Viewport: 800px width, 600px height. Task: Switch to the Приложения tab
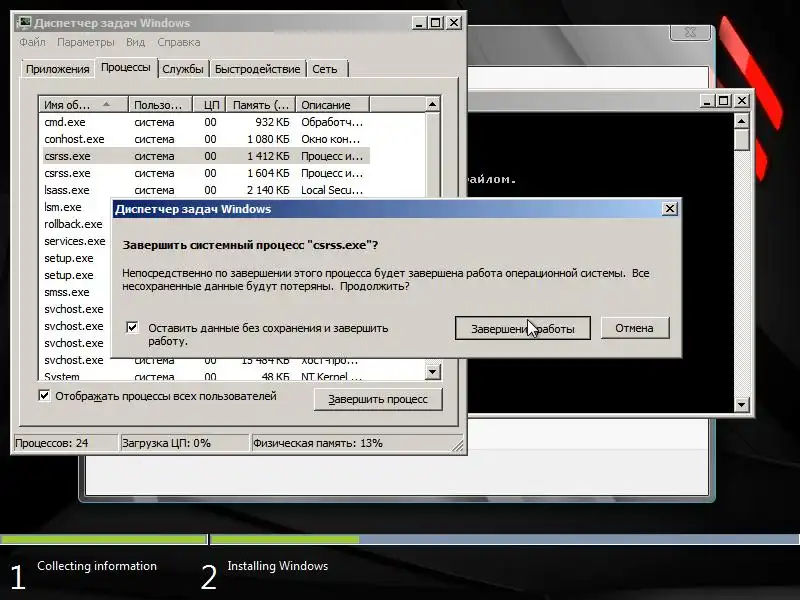point(58,69)
